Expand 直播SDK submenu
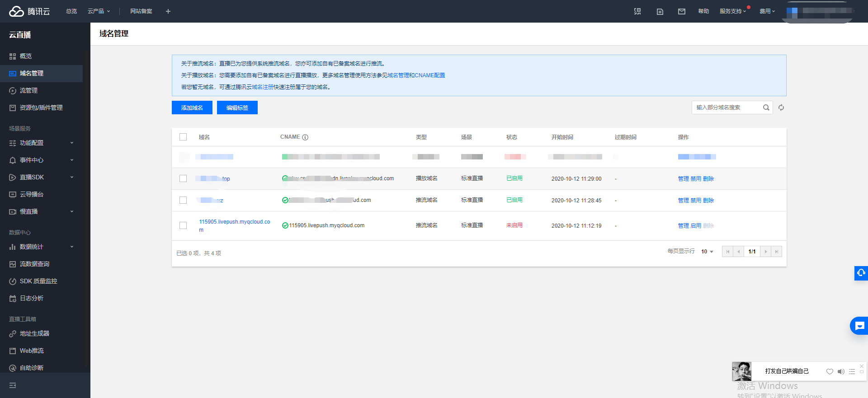 (41, 177)
